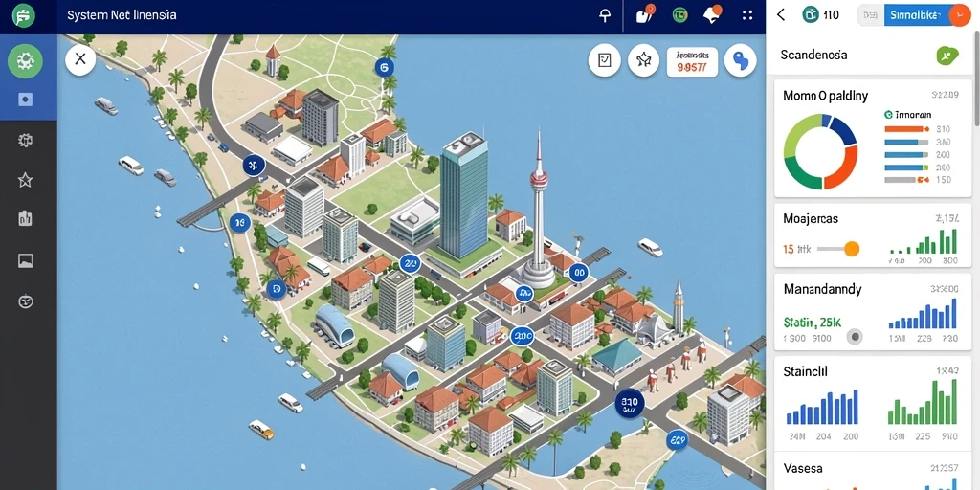Open the star favorites icon in sidebar

[x=25, y=181]
